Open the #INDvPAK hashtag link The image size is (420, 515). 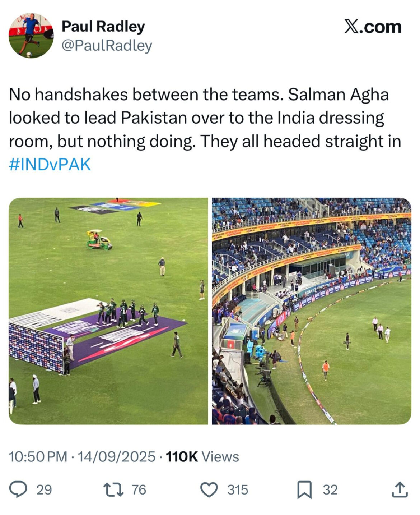(50, 164)
